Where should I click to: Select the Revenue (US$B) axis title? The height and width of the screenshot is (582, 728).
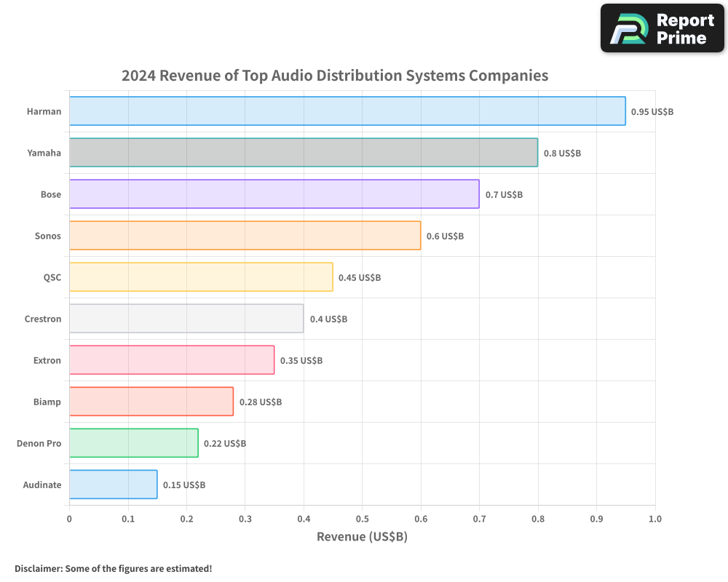362,536
